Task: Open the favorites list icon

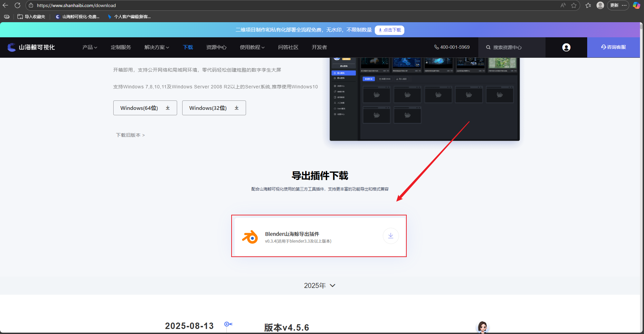Action: [588, 5]
